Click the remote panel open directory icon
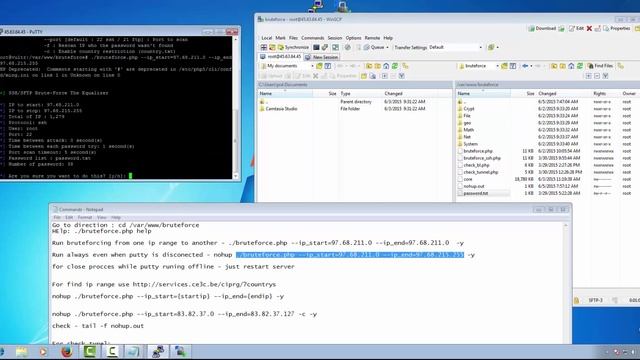This screenshot has width=640, height=360. pos(504,66)
